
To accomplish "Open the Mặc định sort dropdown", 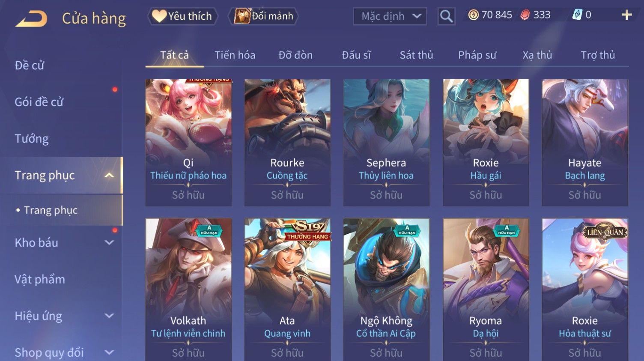I will pos(390,16).
